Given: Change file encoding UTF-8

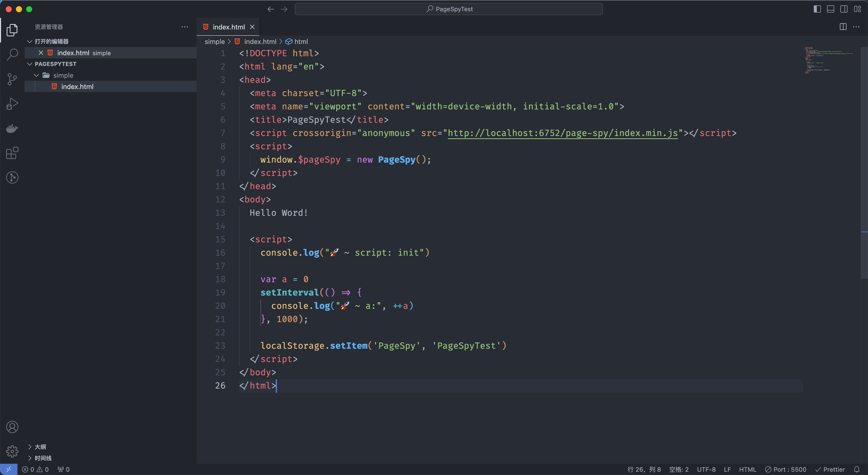Looking at the screenshot, I should click(x=706, y=469).
